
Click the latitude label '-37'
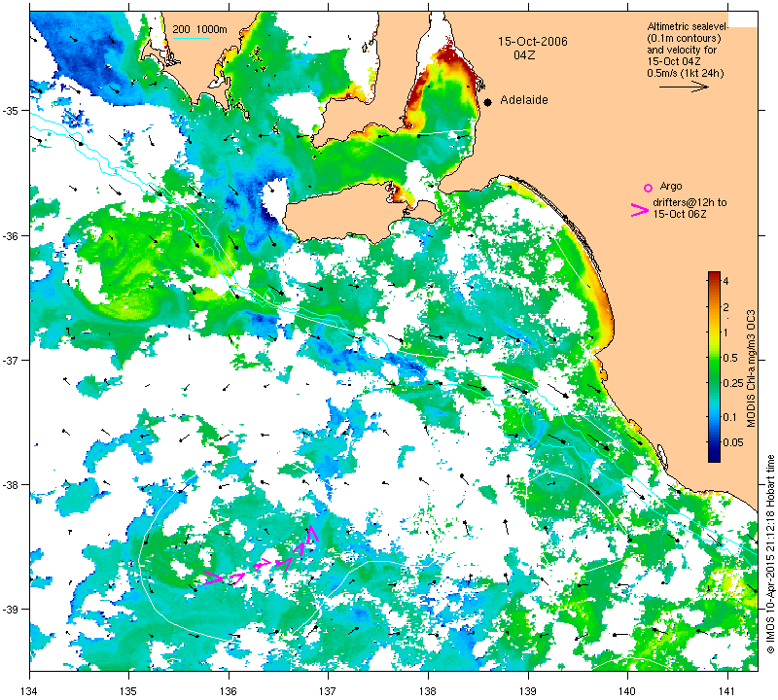(x=11, y=360)
